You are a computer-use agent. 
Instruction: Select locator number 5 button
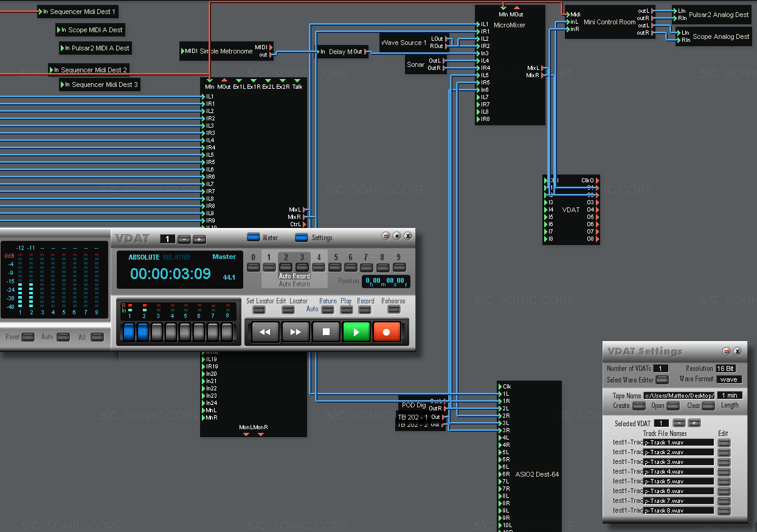pos(335,267)
